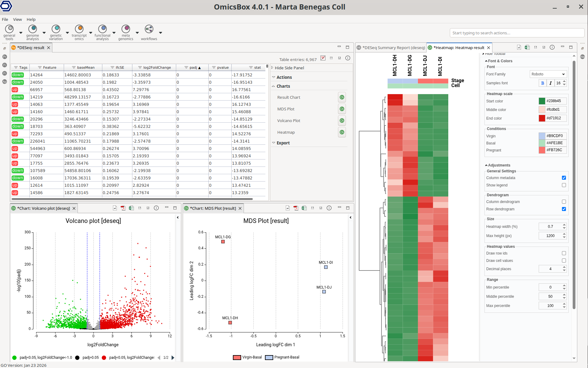Open the View menu
Screen dimensions: 588x368
click(x=17, y=19)
